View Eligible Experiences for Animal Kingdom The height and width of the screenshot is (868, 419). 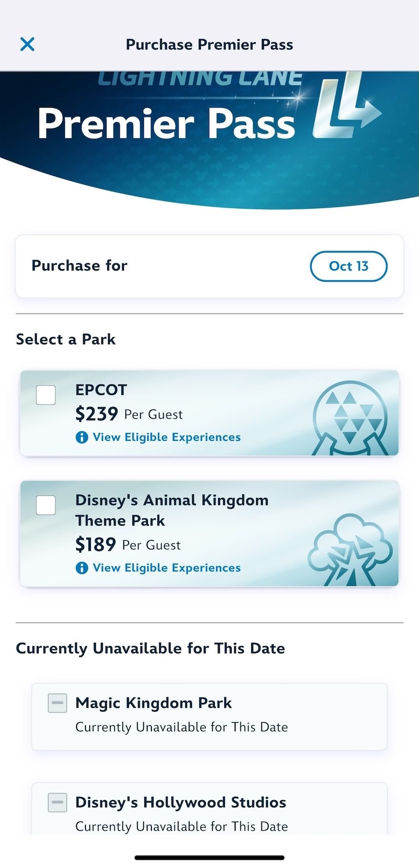point(166,568)
